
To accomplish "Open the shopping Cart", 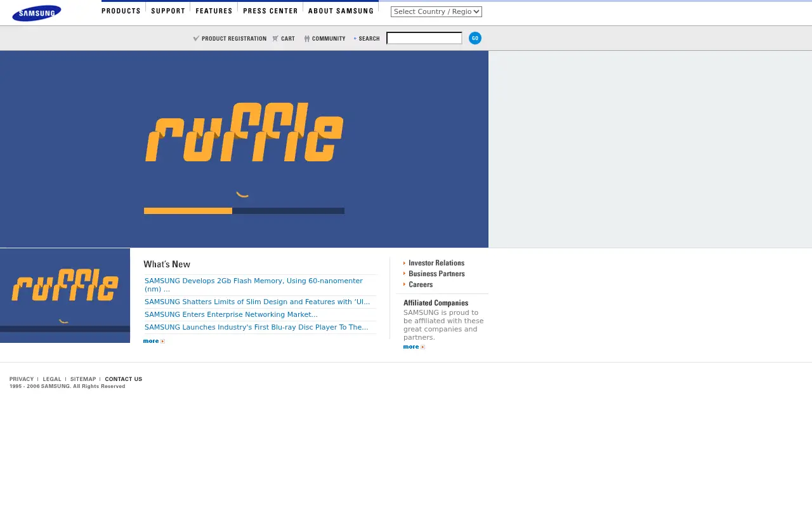I will coord(284,39).
